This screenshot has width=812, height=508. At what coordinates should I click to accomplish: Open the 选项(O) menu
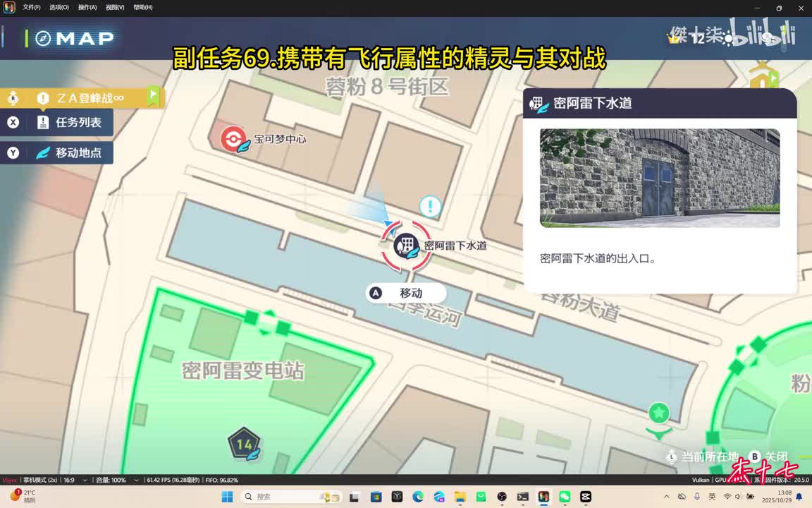click(x=59, y=7)
